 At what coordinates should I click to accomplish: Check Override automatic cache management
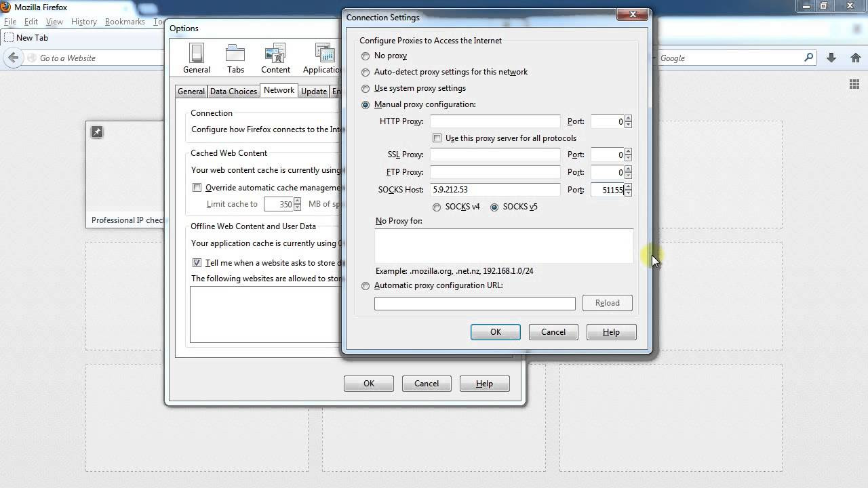click(197, 188)
